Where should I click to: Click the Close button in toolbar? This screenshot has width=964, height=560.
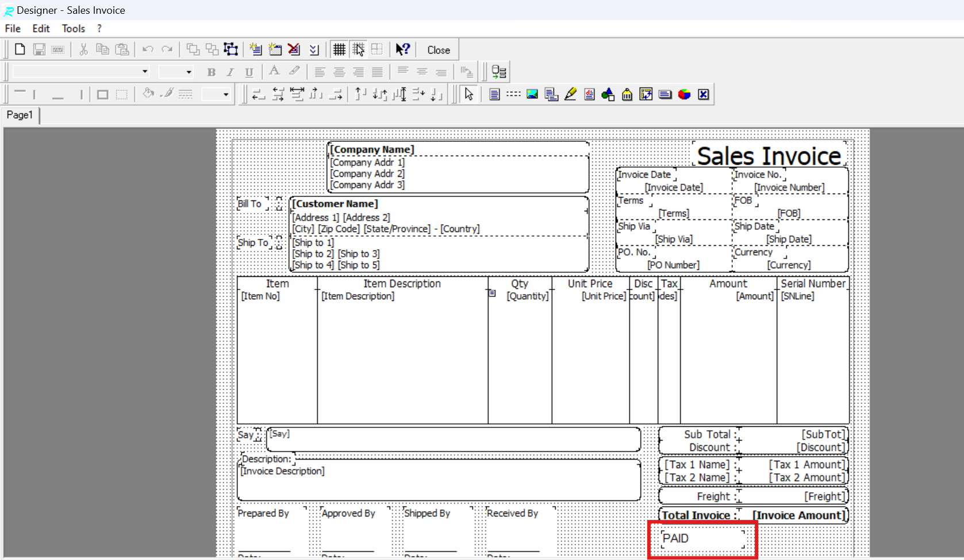(439, 50)
